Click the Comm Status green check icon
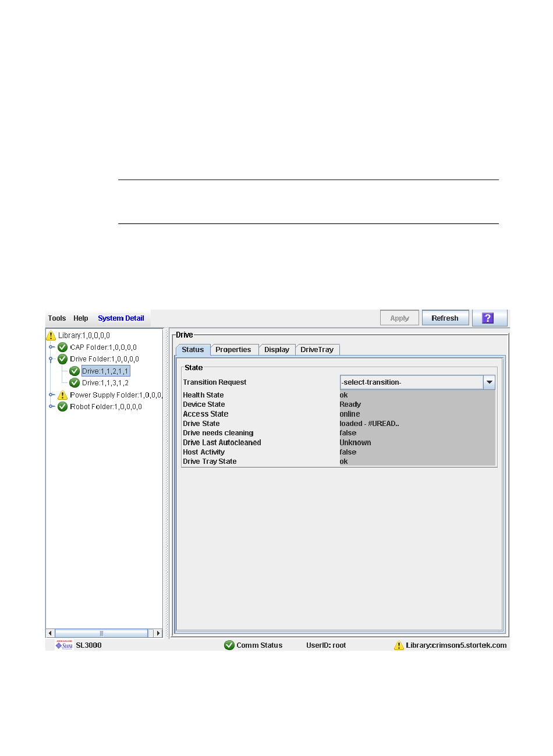Image resolution: width=553 pixels, height=756 pixels. click(229, 645)
